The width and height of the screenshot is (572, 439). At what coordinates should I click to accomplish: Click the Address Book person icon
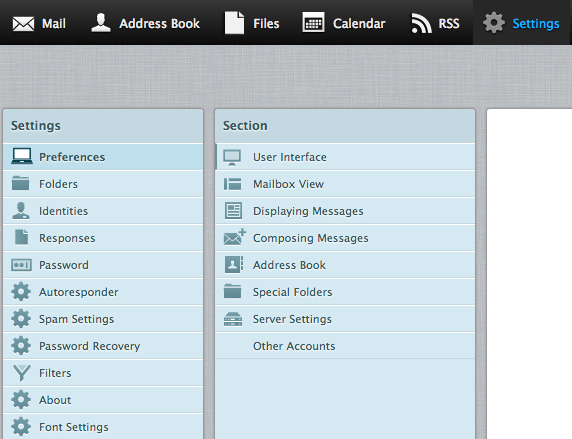[101, 23]
